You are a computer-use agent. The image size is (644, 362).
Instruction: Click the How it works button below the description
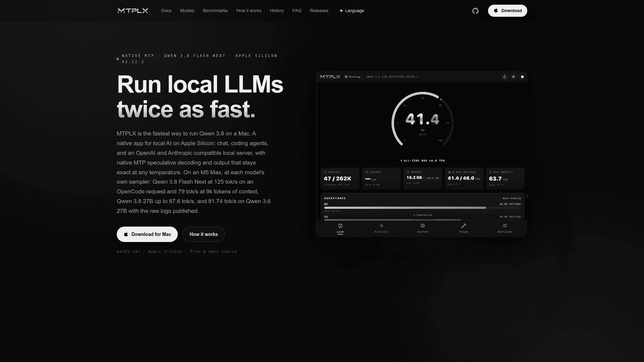coord(204,234)
